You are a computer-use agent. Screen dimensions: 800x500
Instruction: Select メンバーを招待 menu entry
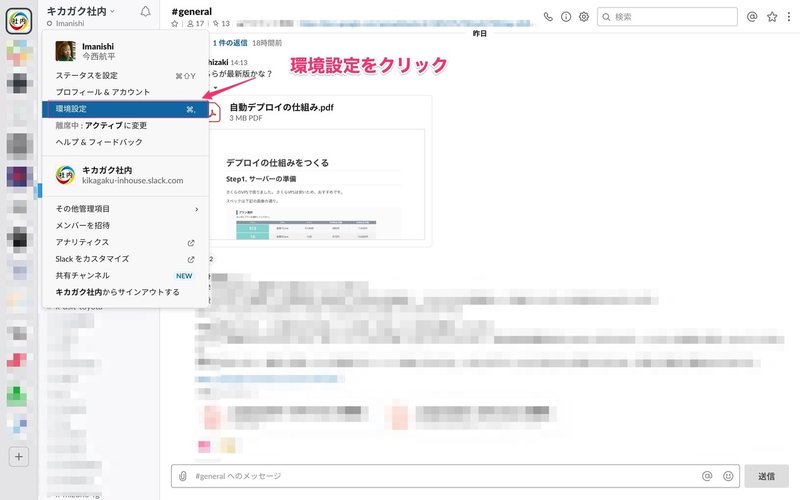click(125, 226)
